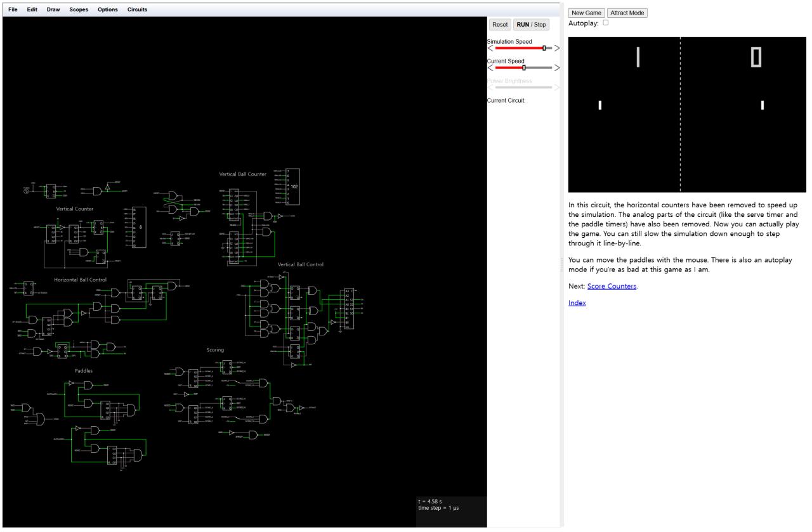Screen dimensions: 812x532
Task: Click the "Horizontal Ball Control" label
Action: (80, 279)
